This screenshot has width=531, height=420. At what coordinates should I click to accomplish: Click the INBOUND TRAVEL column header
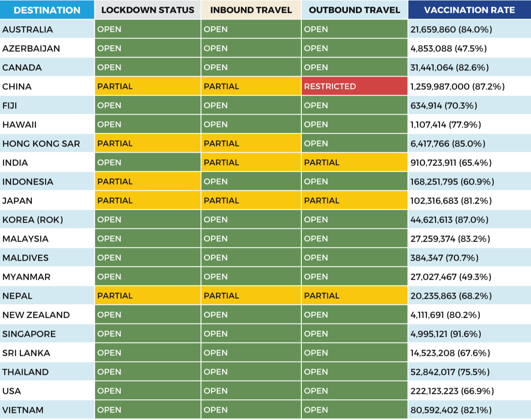point(251,10)
